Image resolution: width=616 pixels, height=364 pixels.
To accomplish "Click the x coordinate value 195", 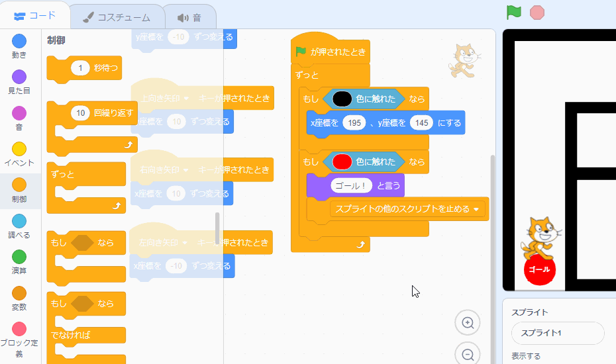I will pos(354,123).
